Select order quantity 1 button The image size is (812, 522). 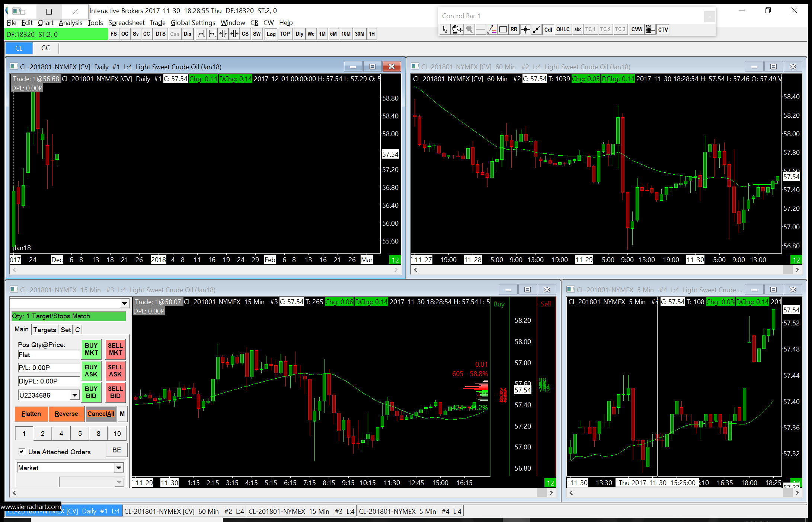pyautogui.click(x=24, y=433)
